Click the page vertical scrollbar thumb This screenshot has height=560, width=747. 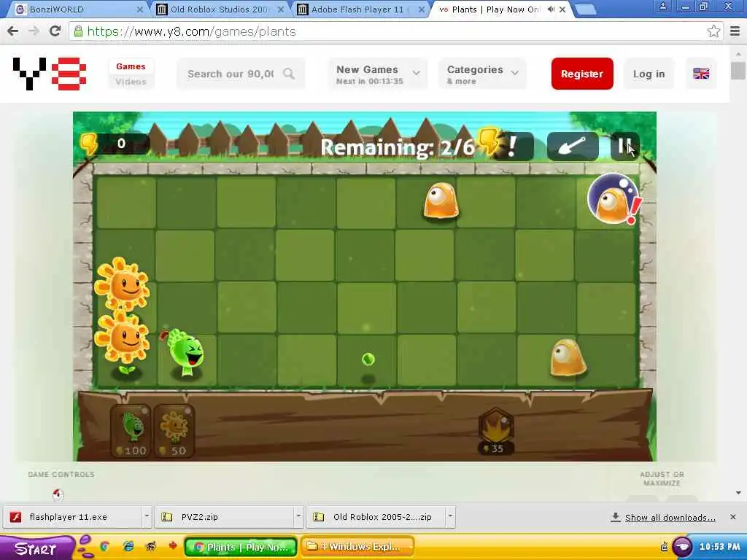738,71
